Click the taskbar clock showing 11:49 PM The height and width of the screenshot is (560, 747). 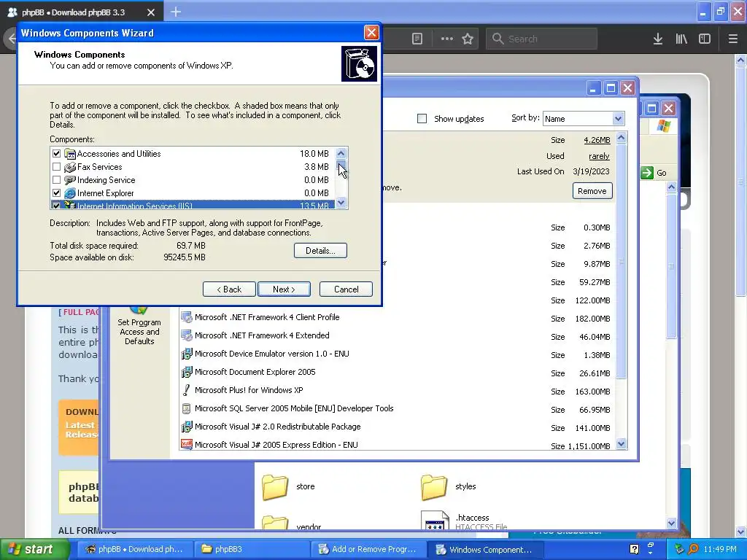click(x=720, y=549)
